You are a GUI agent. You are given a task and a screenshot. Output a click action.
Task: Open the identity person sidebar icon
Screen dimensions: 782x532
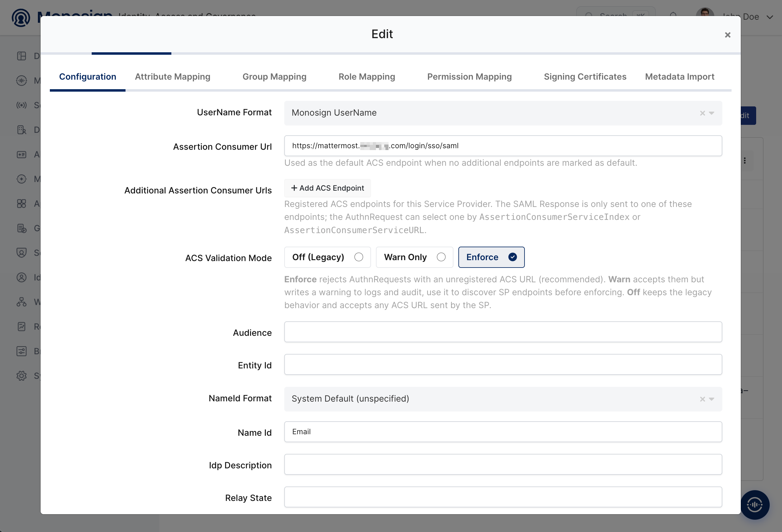pos(22,277)
